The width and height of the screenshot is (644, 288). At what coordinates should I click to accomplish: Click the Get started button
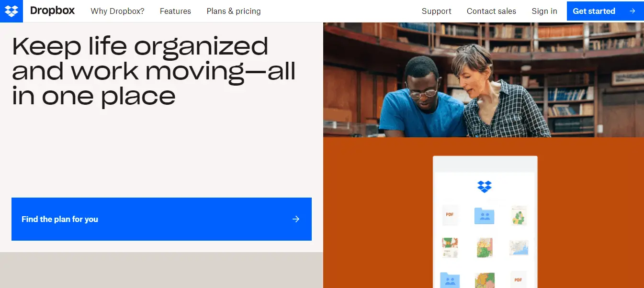pyautogui.click(x=605, y=11)
